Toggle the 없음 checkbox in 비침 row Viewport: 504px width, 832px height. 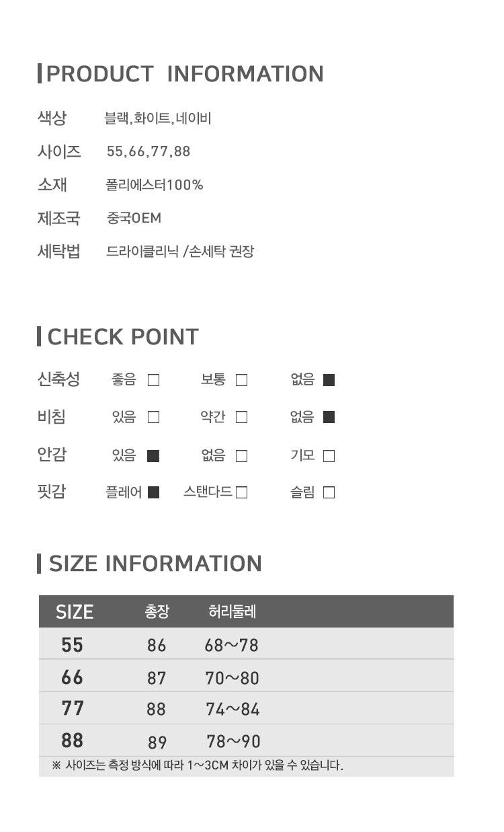329,417
